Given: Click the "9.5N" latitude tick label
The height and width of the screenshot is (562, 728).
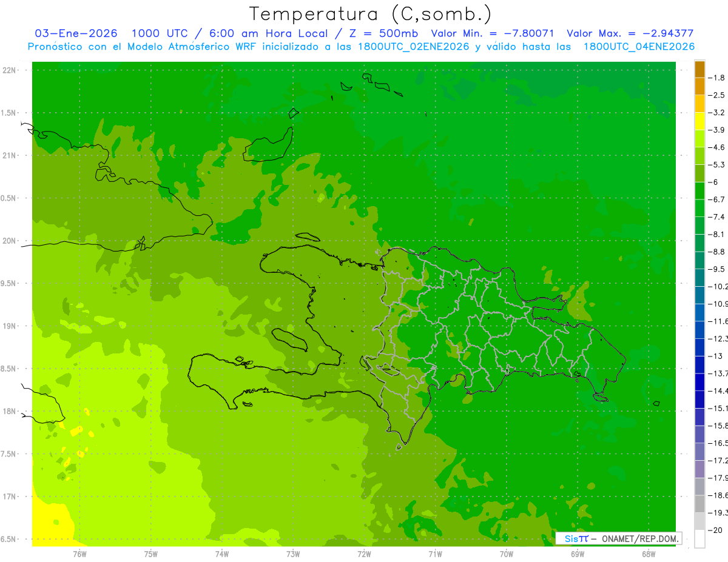Looking at the screenshot, I should click(x=9, y=283).
